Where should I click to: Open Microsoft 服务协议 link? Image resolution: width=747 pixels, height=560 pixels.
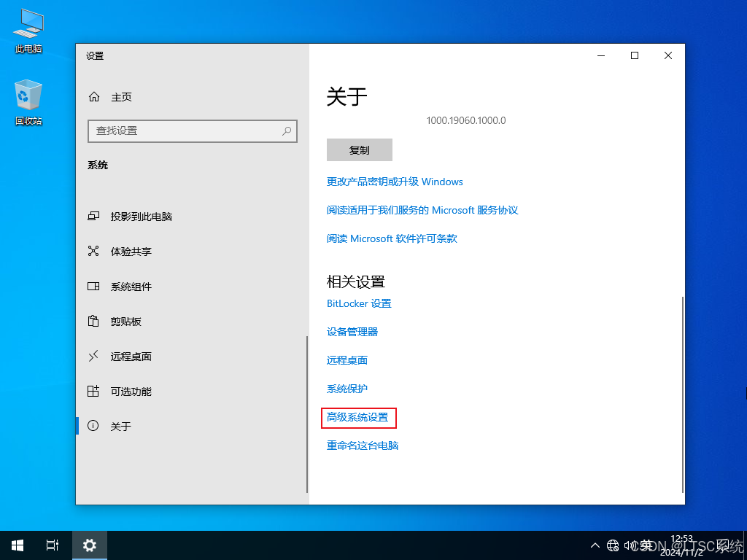tap(422, 210)
